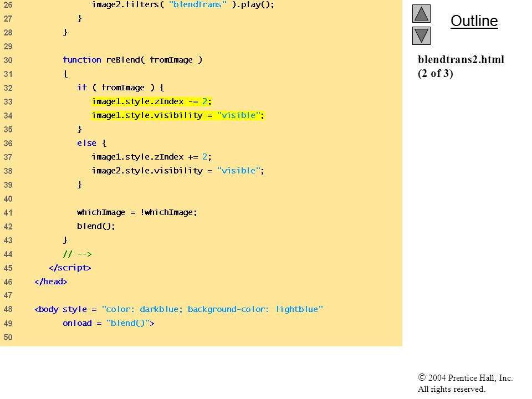This screenshot has width=532, height=399.
Task: Click highlighted "image1.style.zIndex -= 2;" line
Action: point(151,101)
